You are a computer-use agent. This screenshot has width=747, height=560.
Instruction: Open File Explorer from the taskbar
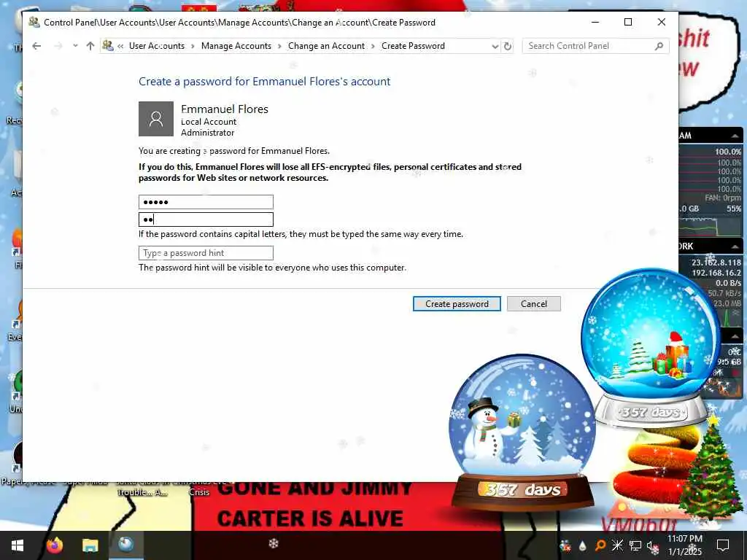(90, 545)
